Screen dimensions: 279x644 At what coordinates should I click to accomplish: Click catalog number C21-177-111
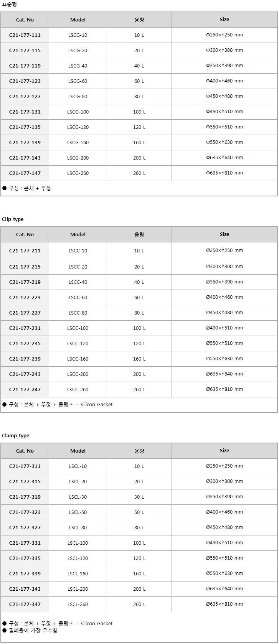click(x=25, y=35)
